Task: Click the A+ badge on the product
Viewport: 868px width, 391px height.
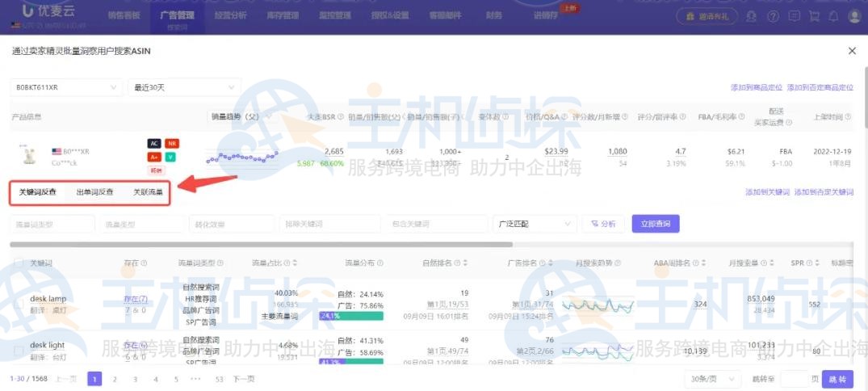Action: pyautogui.click(x=154, y=157)
